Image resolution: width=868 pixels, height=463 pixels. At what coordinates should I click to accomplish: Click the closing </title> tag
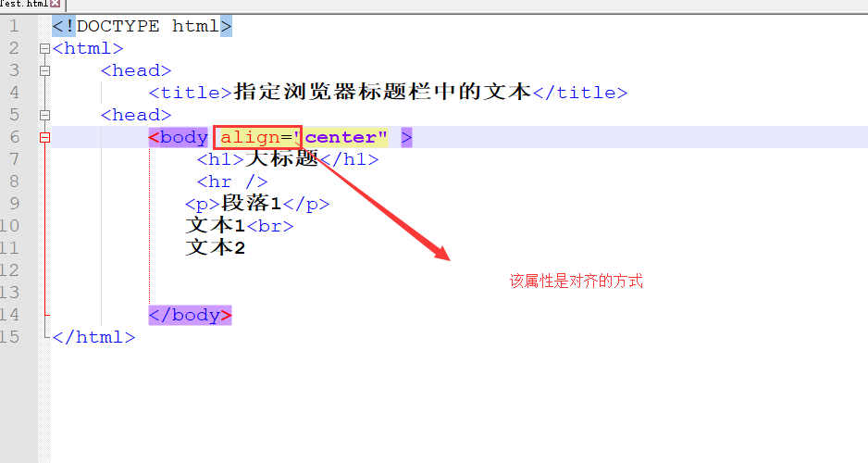[x=580, y=93]
